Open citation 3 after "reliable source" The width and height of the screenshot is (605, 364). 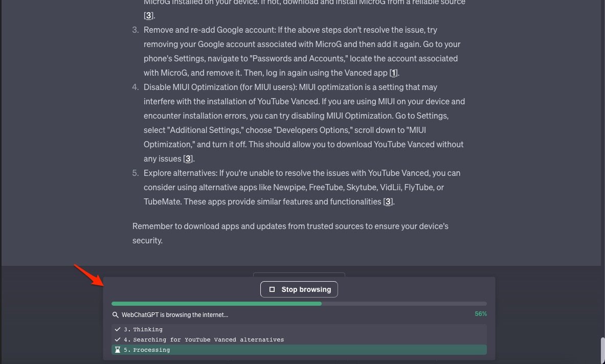click(x=148, y=15)
